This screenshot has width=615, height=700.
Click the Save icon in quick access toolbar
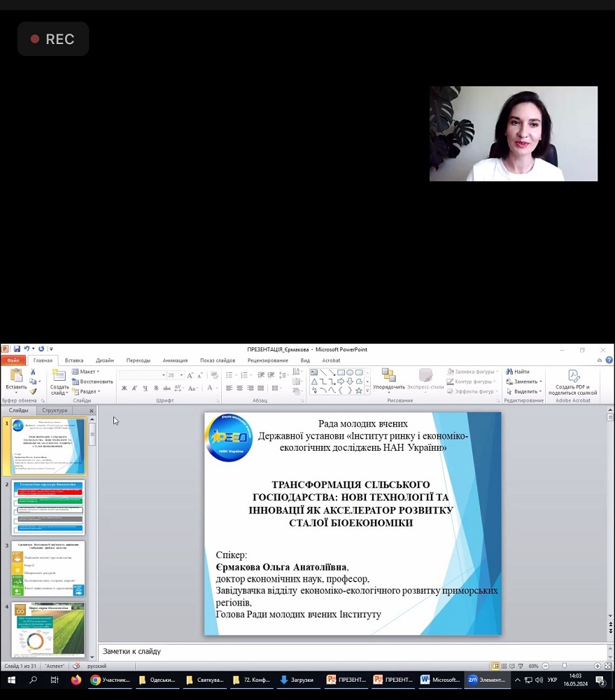(x=17, y=349)
